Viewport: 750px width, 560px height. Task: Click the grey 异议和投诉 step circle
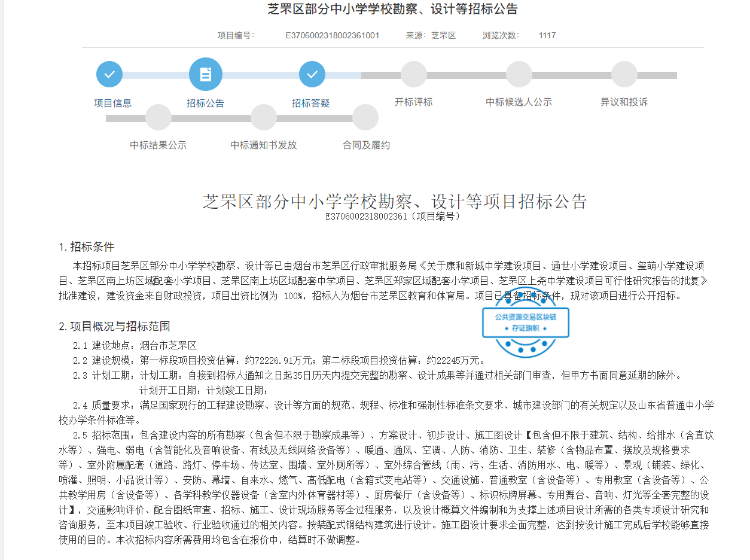point(624,75)
